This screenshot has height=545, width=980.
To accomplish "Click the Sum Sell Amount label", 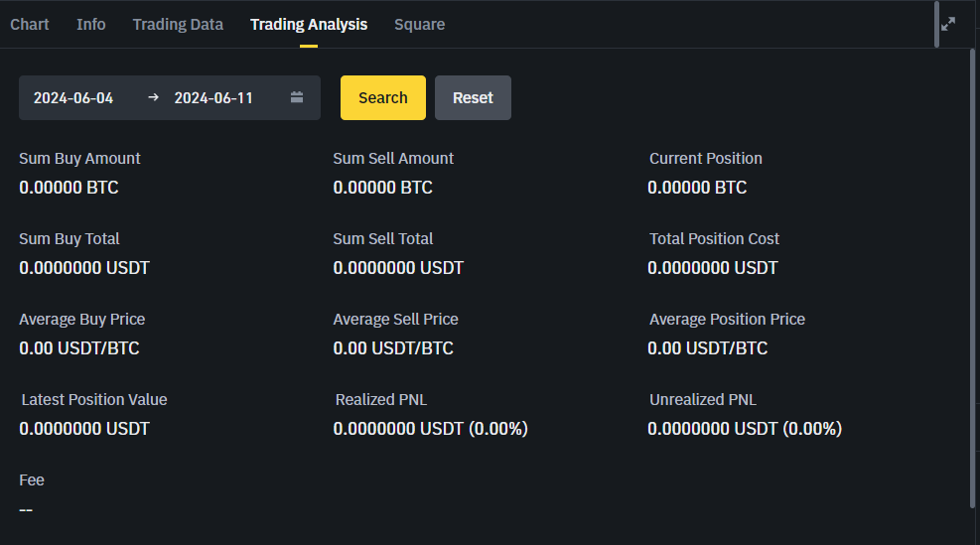I will 393,158.
